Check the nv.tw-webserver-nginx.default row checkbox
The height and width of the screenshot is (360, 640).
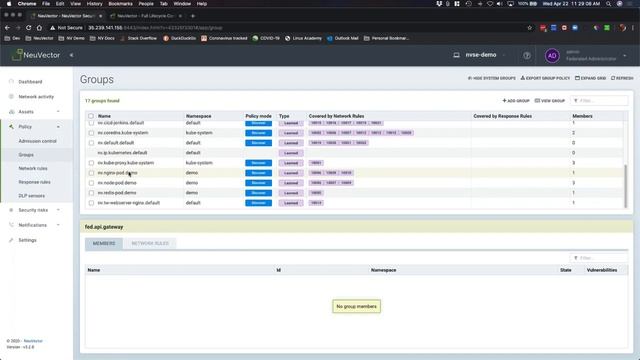(91, 203)
